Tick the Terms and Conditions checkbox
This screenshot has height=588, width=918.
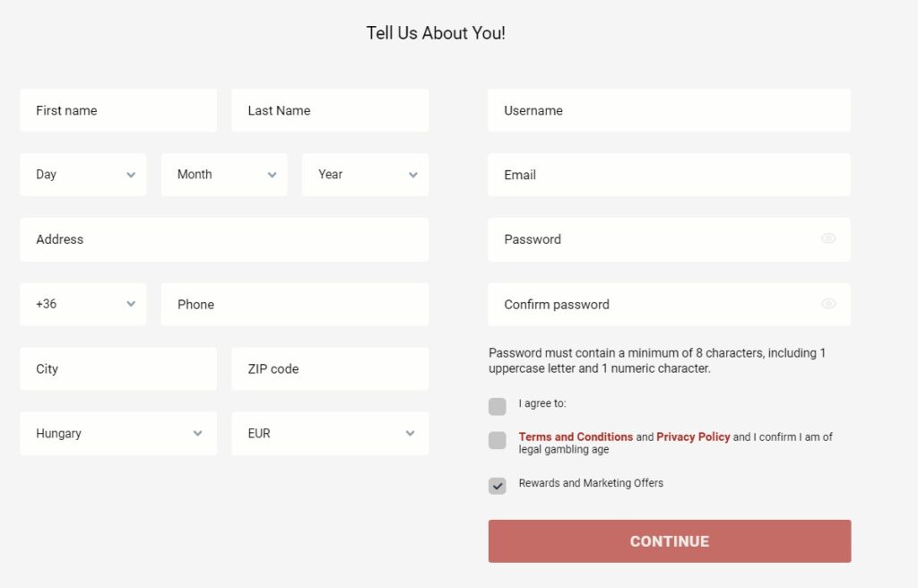click(x=497, y=440)
